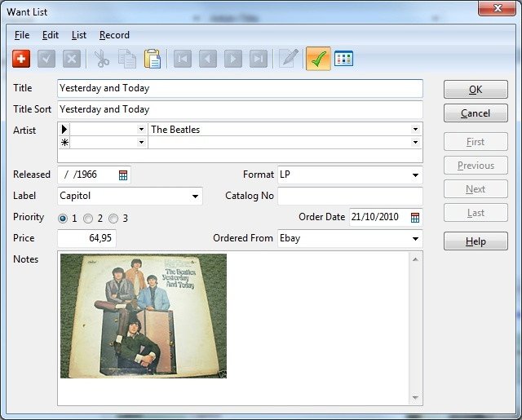This screenshot has width=522, height=420.
Task: Expand the role dropdown in new artist row
Action: click(x=141, y=143)
